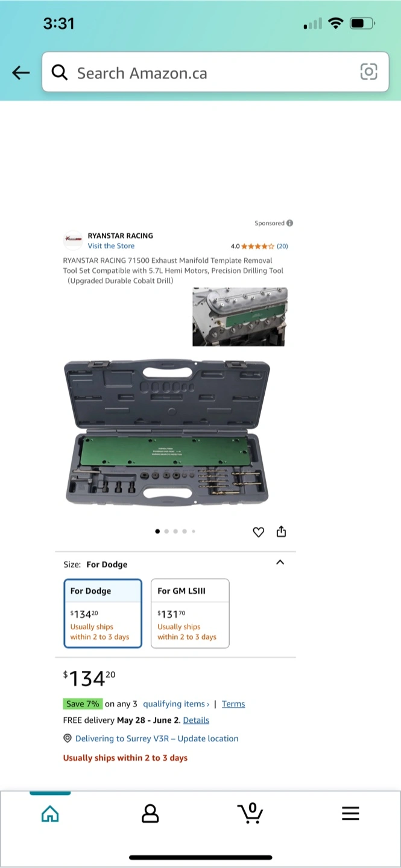Open the account profile icon
This screenshot has width=401, height=868.
coord(150,813)
